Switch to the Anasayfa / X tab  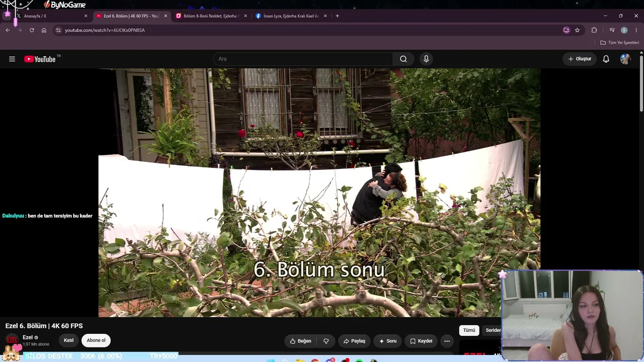coord(50,16)
